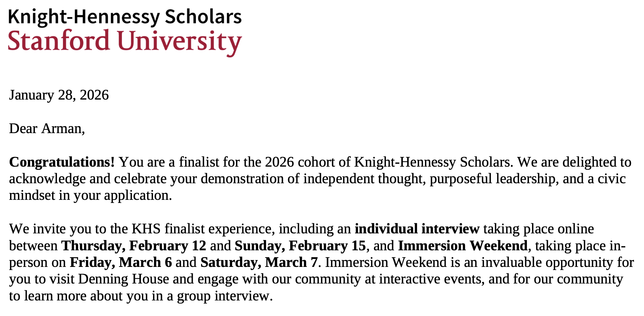
Task: Click the bold text Immersion Weekend
Action: (x=463, y=245)
